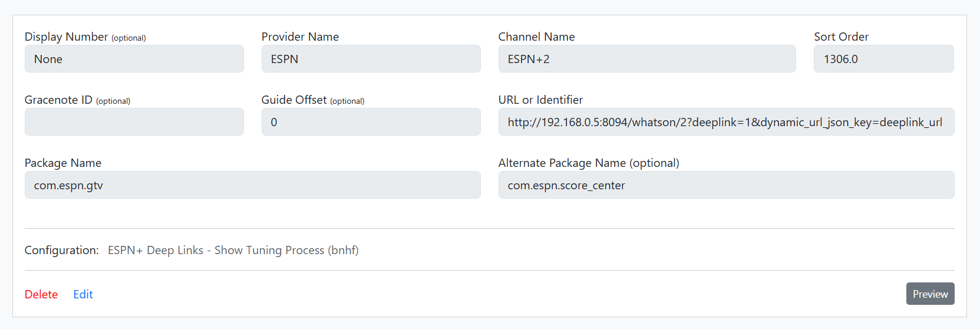Focus the Display Number field showing None
Viewport: 980px width, 329px height.
pos(134,59)
